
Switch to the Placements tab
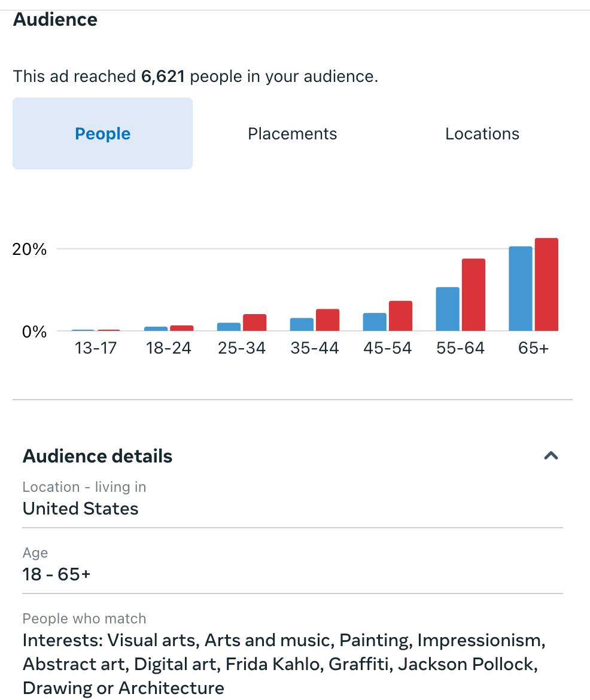point(292,133)
